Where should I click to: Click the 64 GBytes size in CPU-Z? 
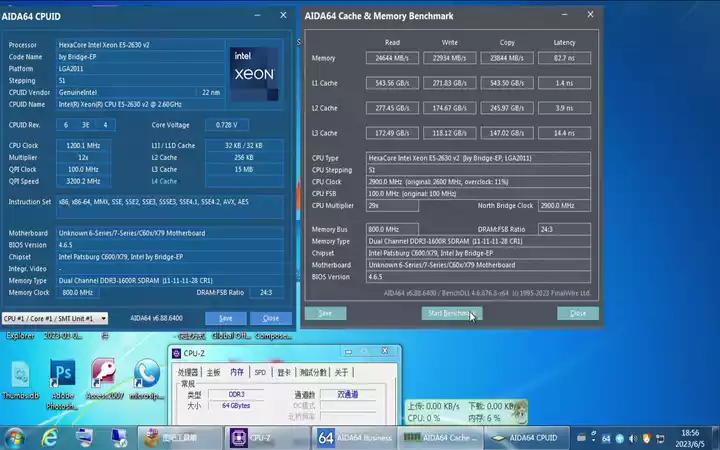coord(236,406)
